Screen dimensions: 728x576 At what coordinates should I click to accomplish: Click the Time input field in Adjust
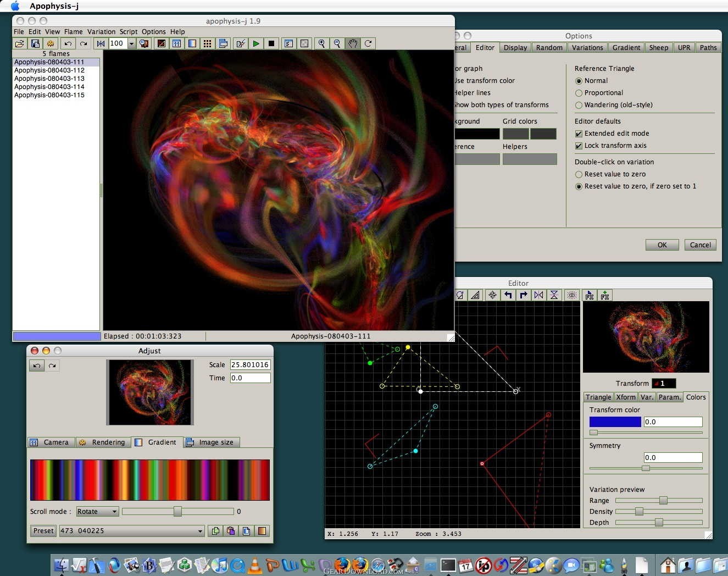pyautogui.click(x=250, y=378)
